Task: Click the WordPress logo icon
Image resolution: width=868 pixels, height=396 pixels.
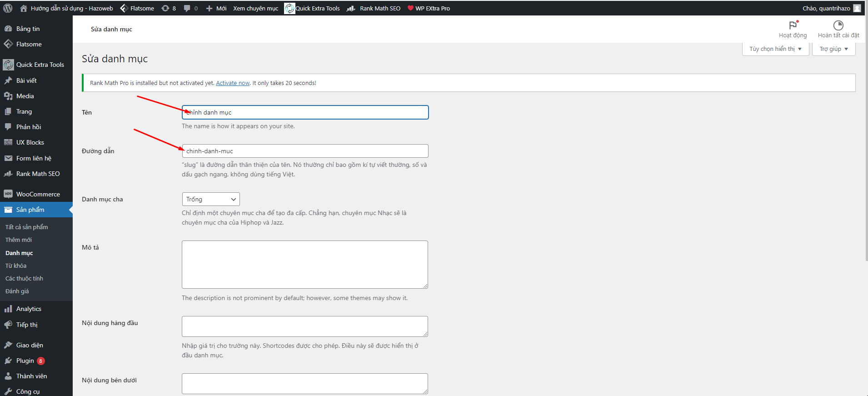Action: [x=8, y=8]
